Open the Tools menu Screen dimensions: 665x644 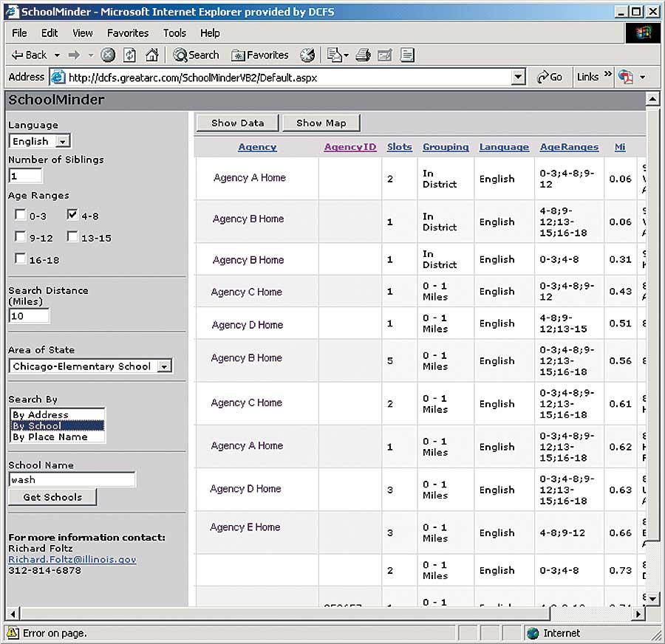pos(174,33)
